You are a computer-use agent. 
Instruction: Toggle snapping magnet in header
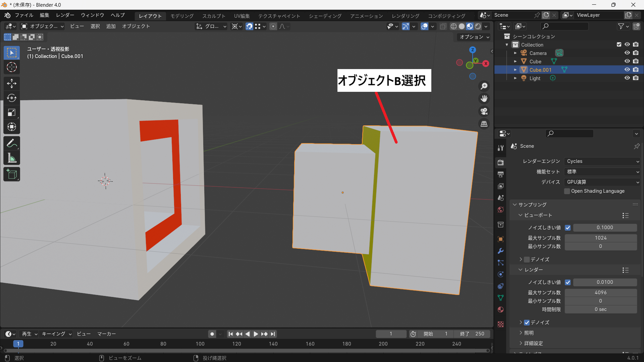[x=249, y=26]
